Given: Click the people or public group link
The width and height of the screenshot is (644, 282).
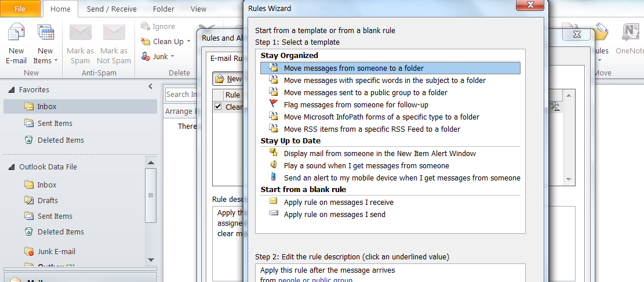Looking at the screenshot, I should point(315,280).
